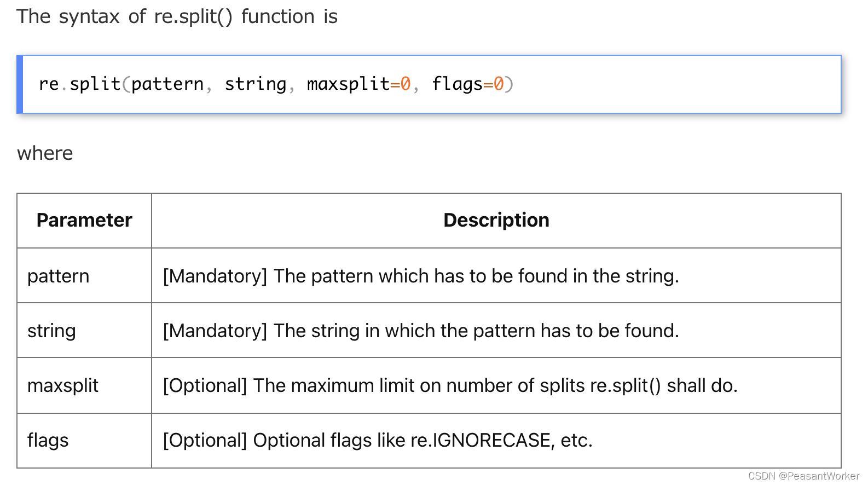
Task: Select the 'Parameter' table header
Action: click(x=84, y=220)
